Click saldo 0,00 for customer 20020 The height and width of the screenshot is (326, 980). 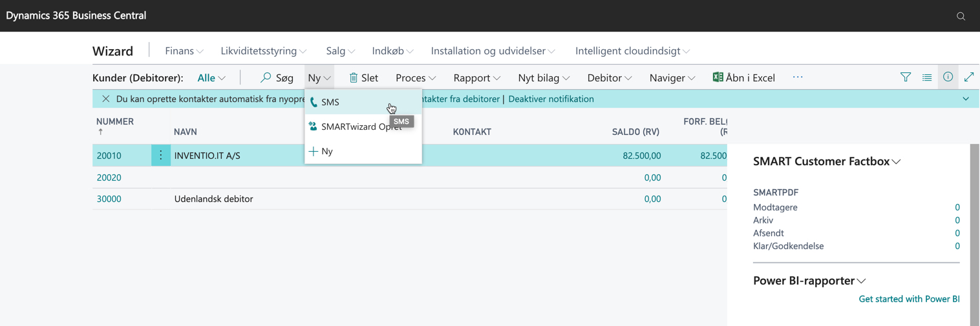tap(652, 178)
